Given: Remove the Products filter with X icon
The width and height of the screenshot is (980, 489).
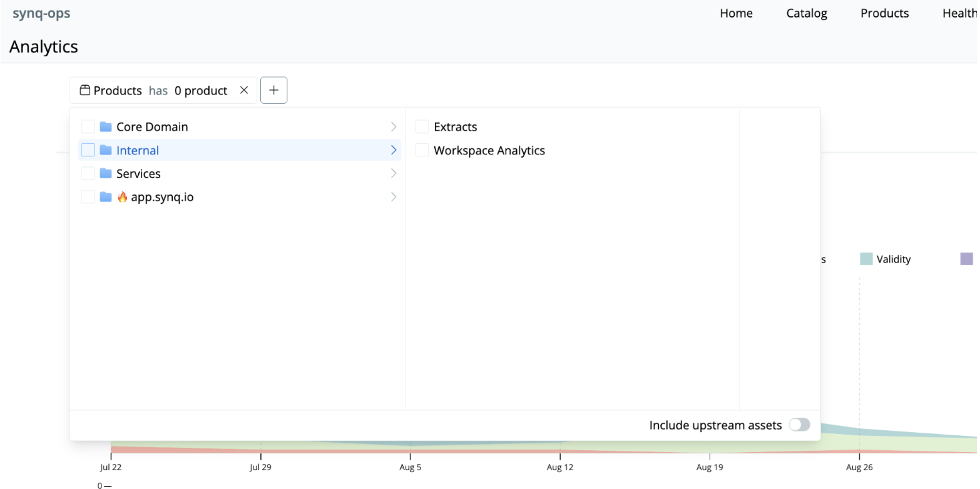Looking at the screenshot, I should coord(244,90).
